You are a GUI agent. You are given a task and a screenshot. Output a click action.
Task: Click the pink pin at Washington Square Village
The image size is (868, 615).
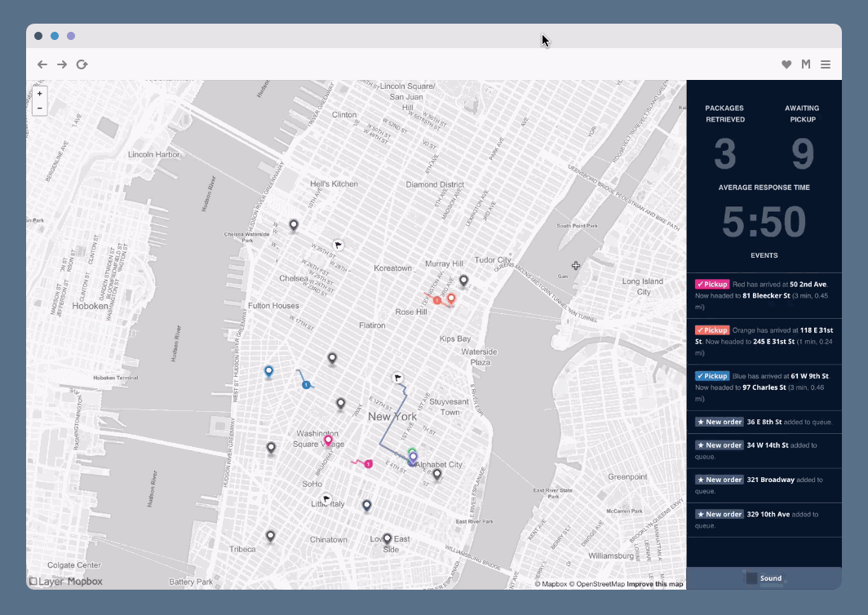[328, 440]
